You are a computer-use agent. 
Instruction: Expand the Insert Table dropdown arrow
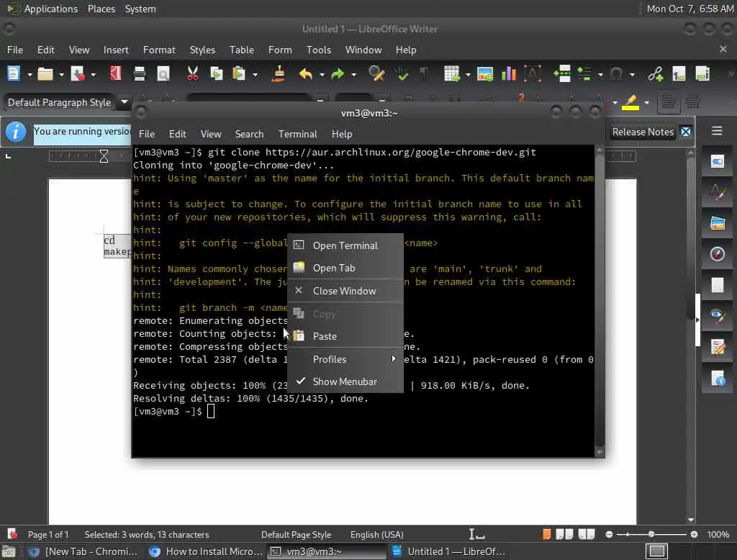[468, 75]
